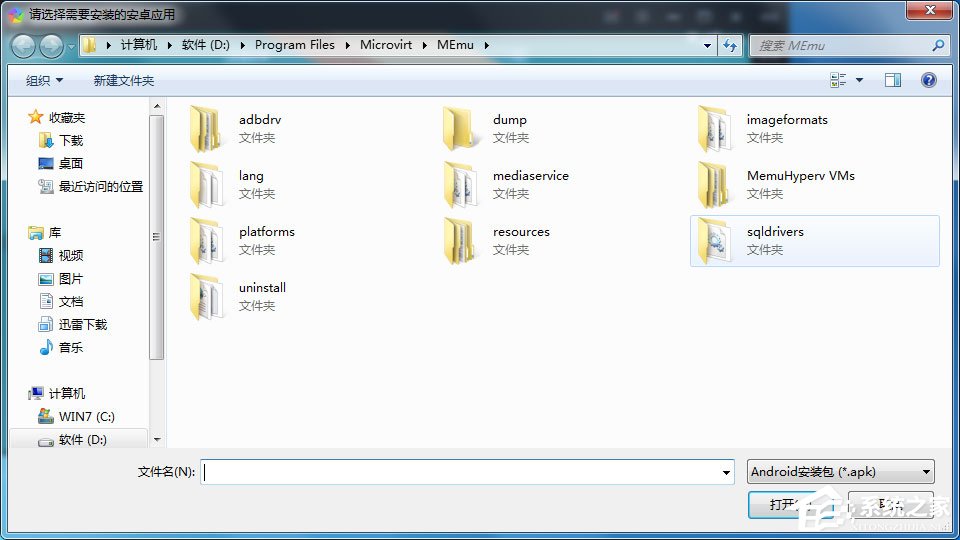960x540 pixels.
Task: Click 新建文件夹 in the toolbar
Action: point(124,80)
